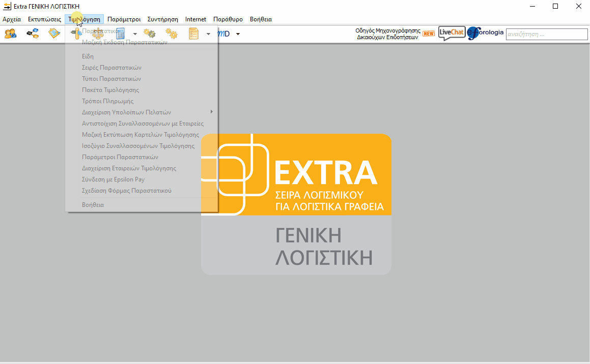
Task: Open the Συντήρηση menu in menu bar
Action: 162,19
